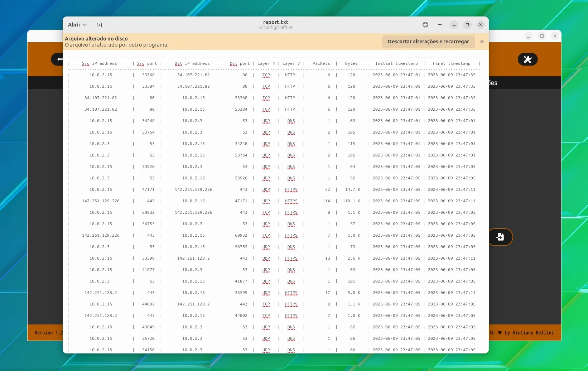Viewport: 588px width, 371px height.
Task: Dismiss the file changed notification bar
Action: (482, 42)
